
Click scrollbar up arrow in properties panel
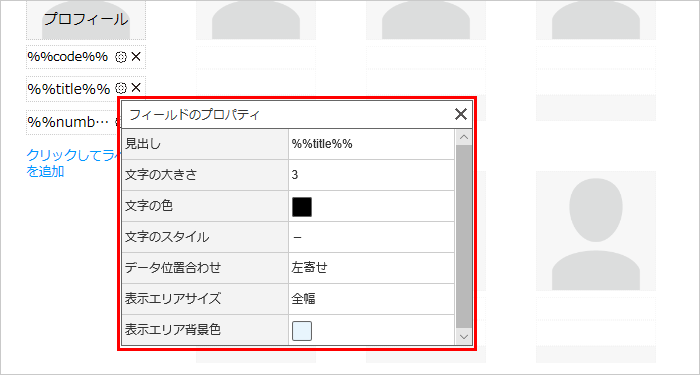pos(463,138)
